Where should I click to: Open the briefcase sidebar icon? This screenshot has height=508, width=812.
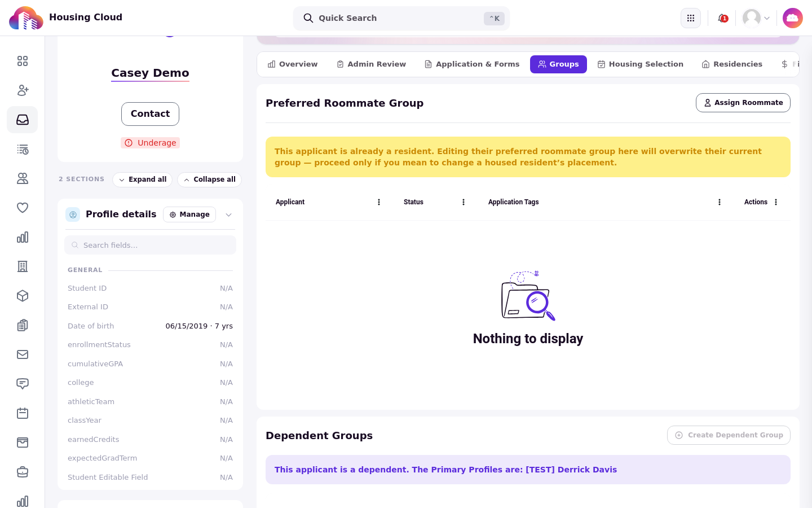23,472
